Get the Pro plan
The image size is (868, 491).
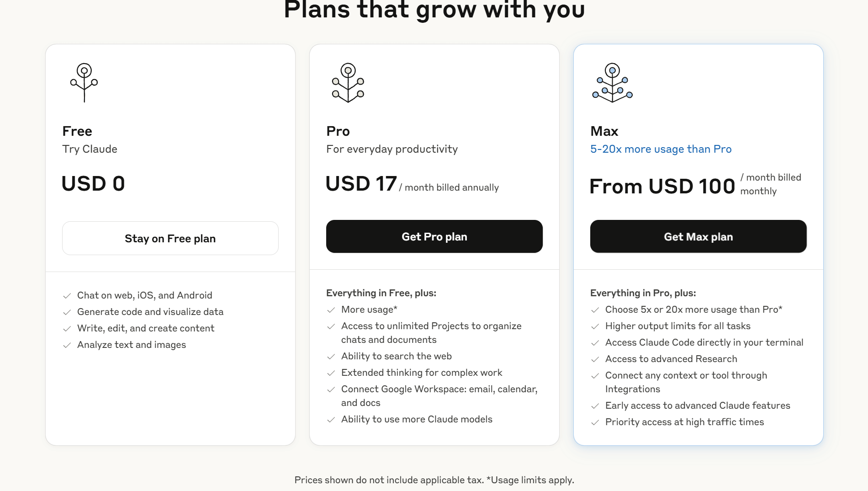(x=434, y=236)
